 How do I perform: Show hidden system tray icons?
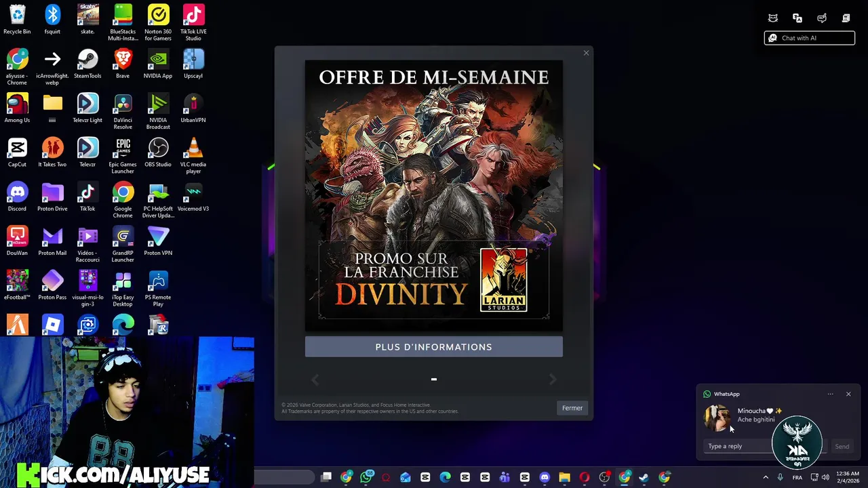(766, 477)
